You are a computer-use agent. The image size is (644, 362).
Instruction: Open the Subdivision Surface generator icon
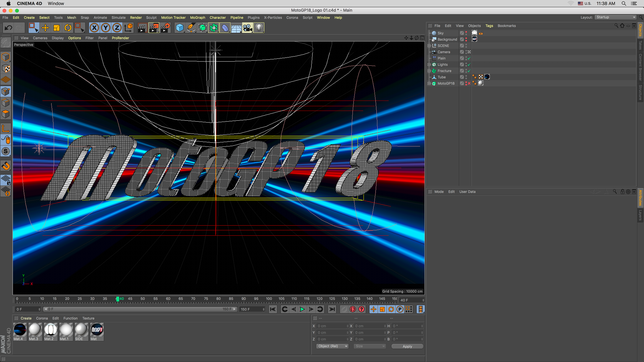coord(202,28)
